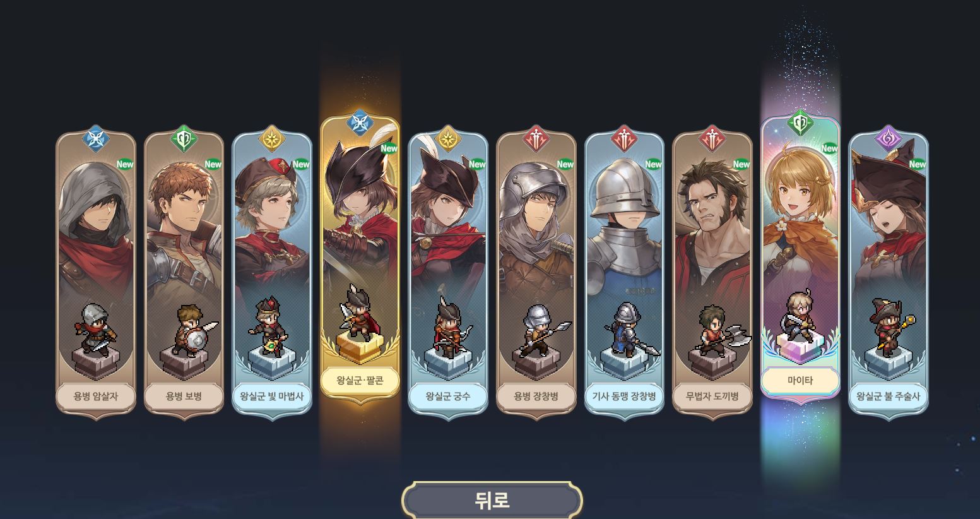Click the 마이타 name plate
Screen dimensions: 980x519
800,381
